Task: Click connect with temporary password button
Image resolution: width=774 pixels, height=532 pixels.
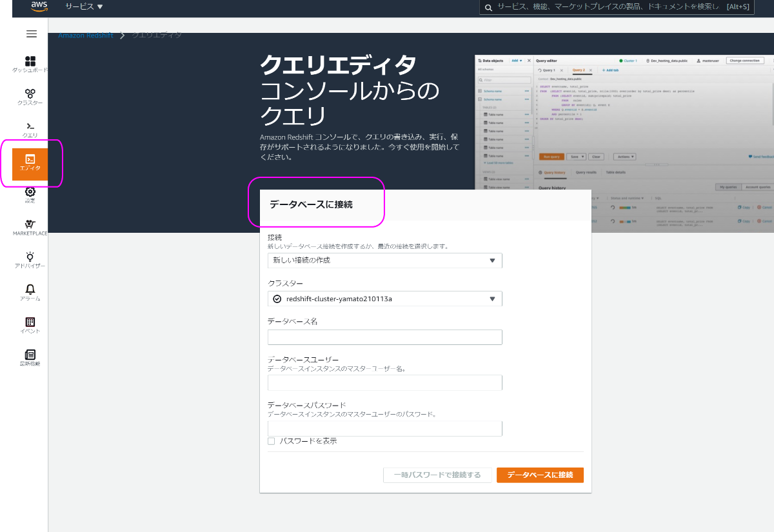Action: 437,475
